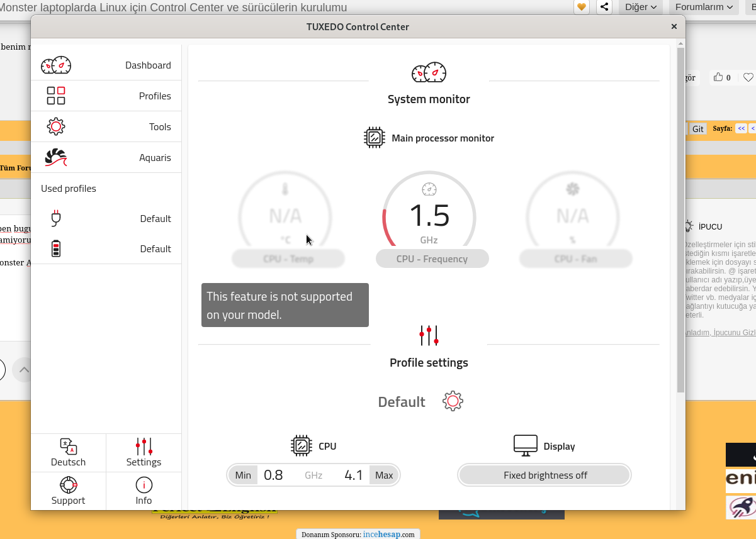Click the CPU chip icon in profile settings
This screenshot has width=756, height=539.
click(302, 446)
